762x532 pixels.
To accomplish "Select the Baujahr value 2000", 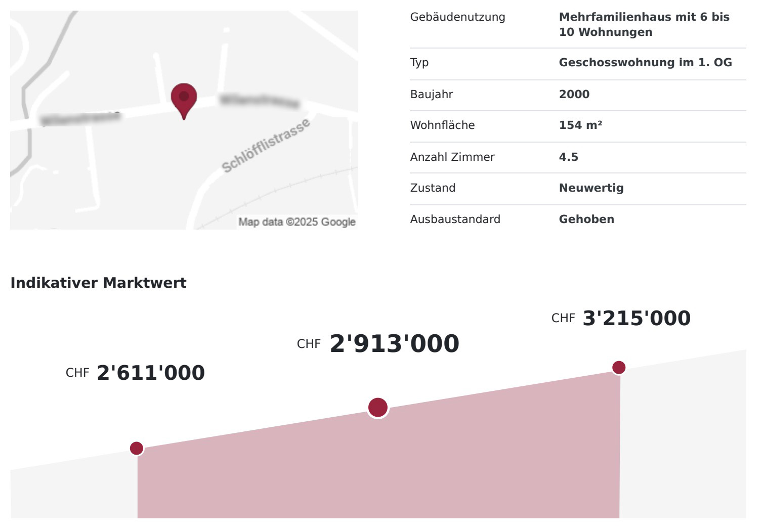I will (574, 94).
